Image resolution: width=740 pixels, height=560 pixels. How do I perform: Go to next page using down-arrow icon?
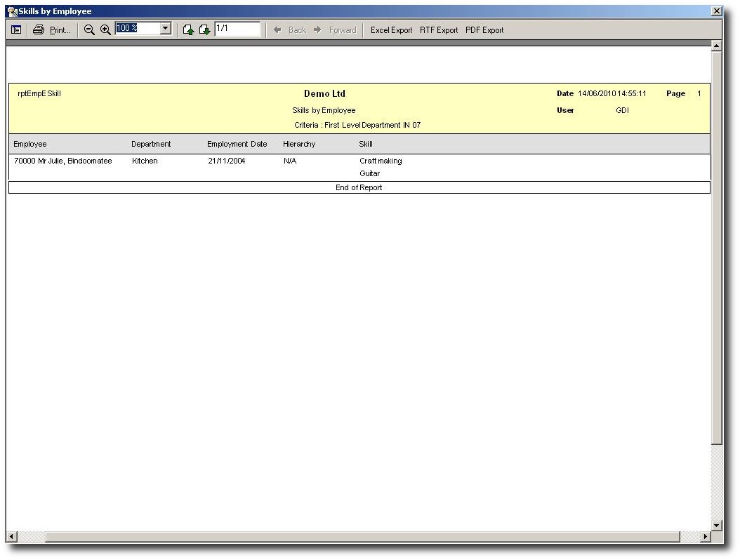click(x=204, y=30)
